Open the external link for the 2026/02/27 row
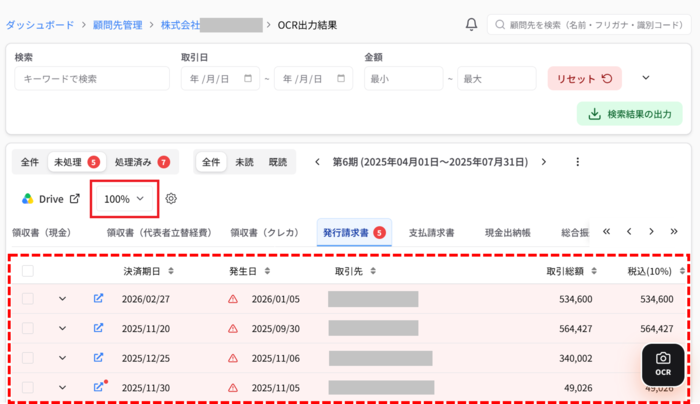 pyautogui.click(x=98, y=298)
